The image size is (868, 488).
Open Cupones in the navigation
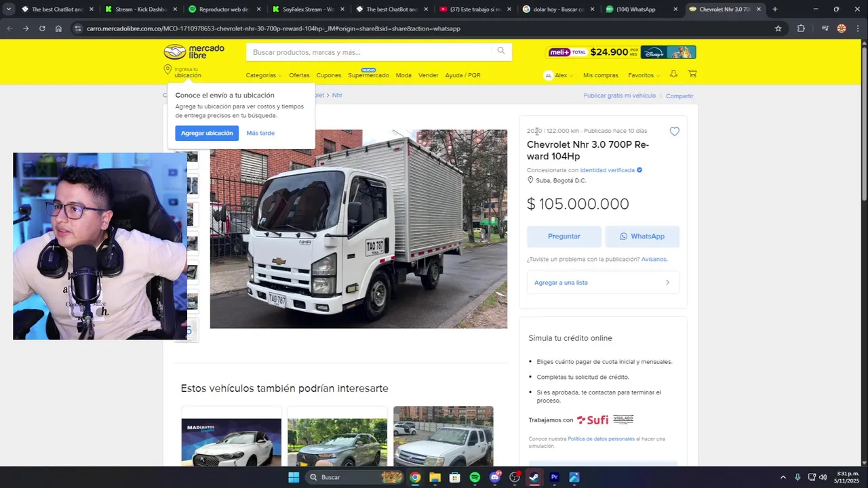[329, 75]
